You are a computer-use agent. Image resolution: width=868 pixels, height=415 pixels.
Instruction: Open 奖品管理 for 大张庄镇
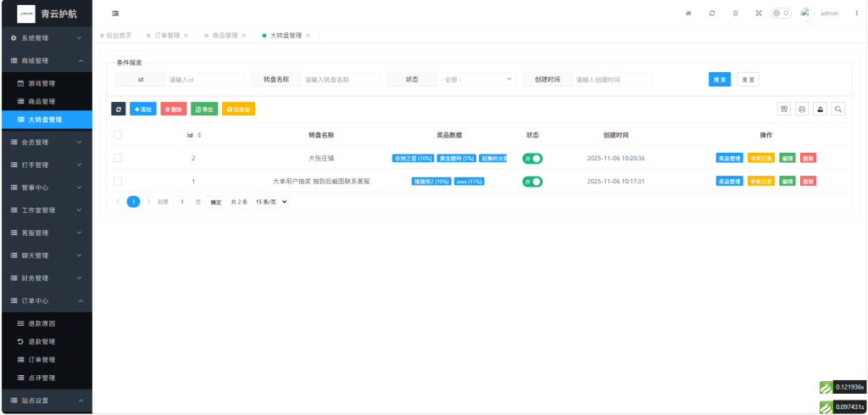pos(730,159)
